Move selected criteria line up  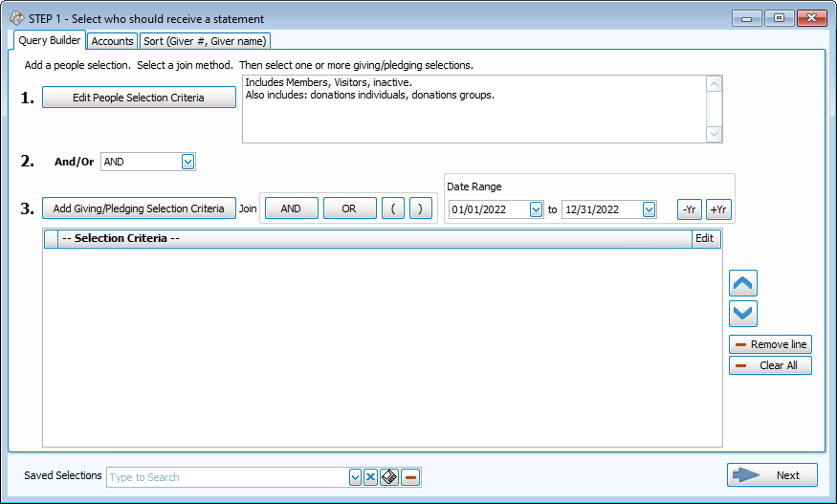743,283
